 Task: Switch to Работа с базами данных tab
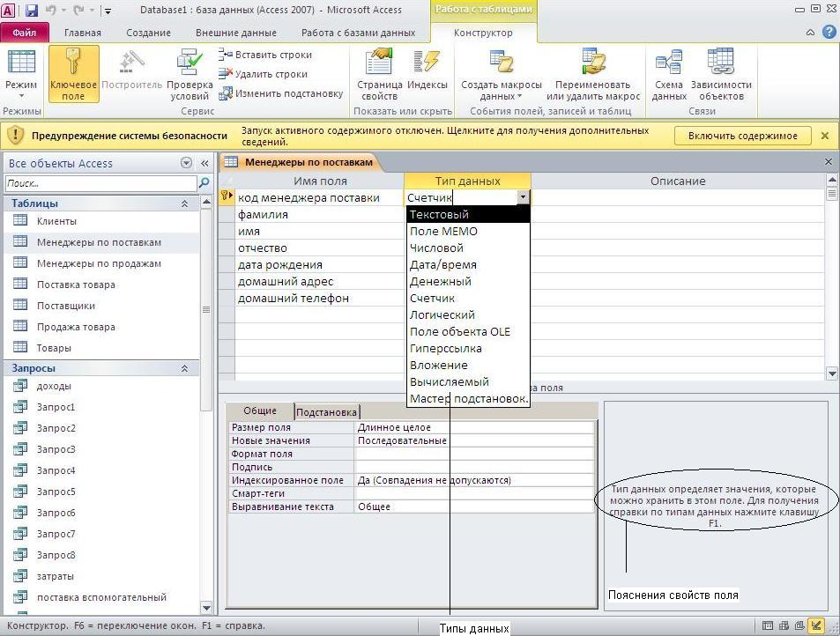[x=358, y=33]
